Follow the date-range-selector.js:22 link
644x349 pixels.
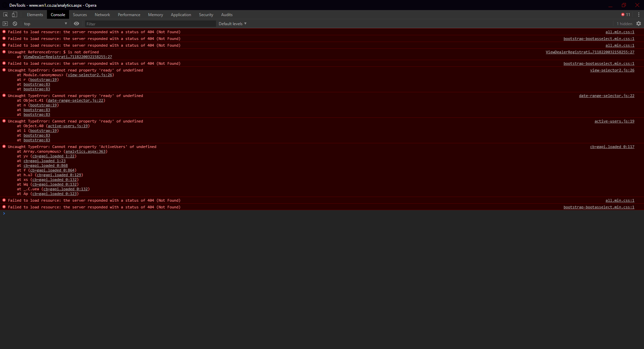point(606,96)
